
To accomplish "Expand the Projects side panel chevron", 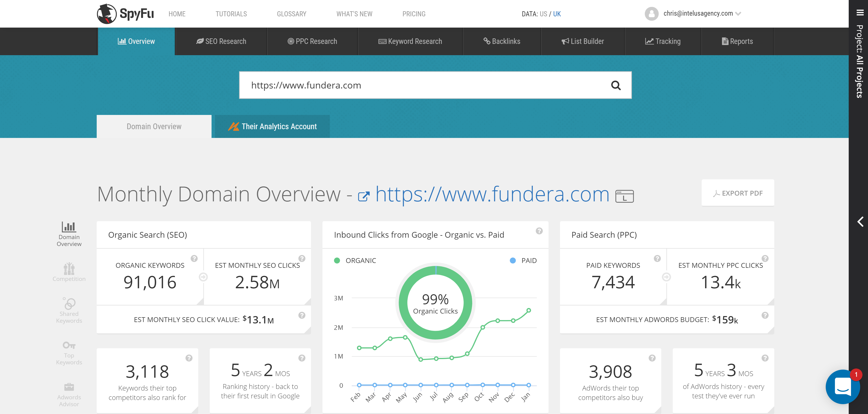I will [860, 222].
